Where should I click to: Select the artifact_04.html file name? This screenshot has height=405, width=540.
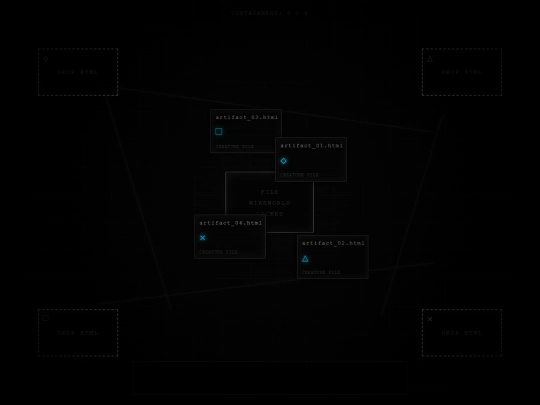click(231, 223)
